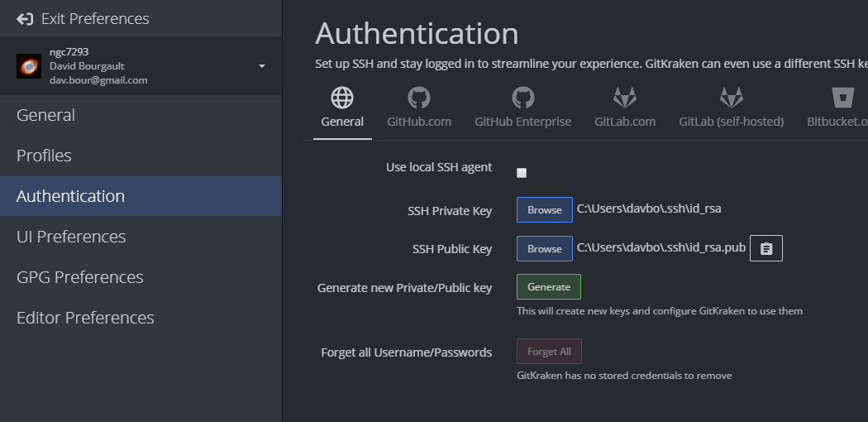Open General in the preferences sidebar
868x422 pixels.
point(141,115)
